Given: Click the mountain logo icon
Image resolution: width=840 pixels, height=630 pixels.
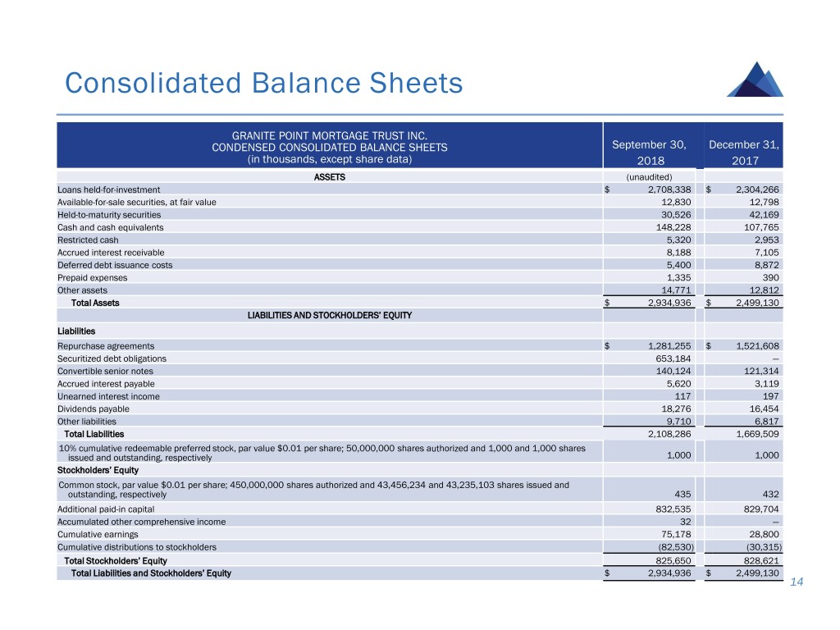Looking at the screenshot, I should coord(756,80).
